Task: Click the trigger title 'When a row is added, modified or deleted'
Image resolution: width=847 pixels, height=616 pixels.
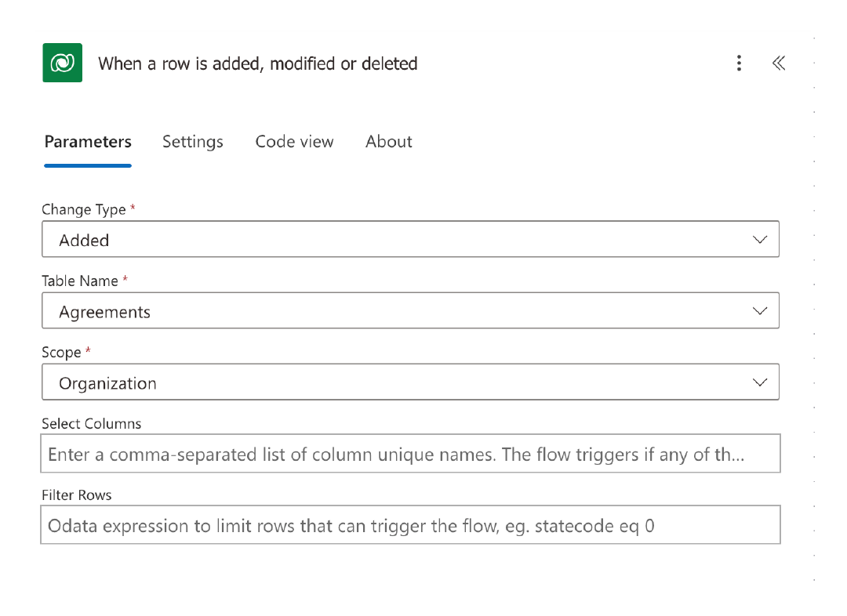Action: [x=258, y=63]
